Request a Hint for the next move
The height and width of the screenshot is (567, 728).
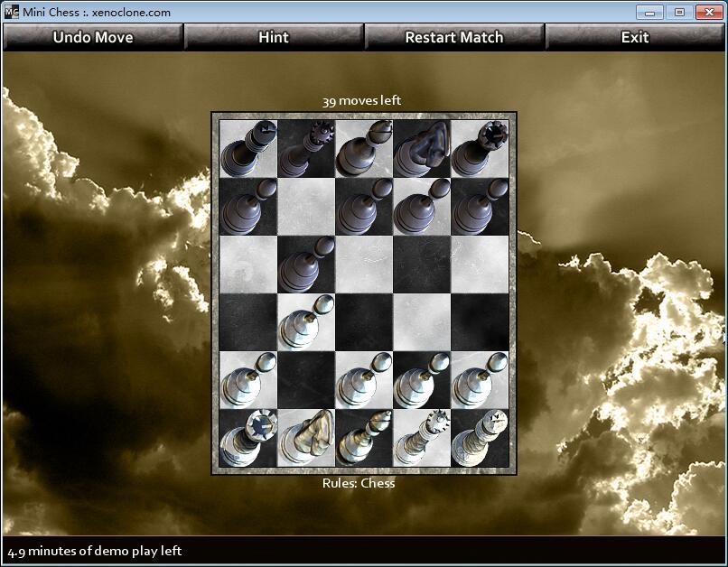274,37
